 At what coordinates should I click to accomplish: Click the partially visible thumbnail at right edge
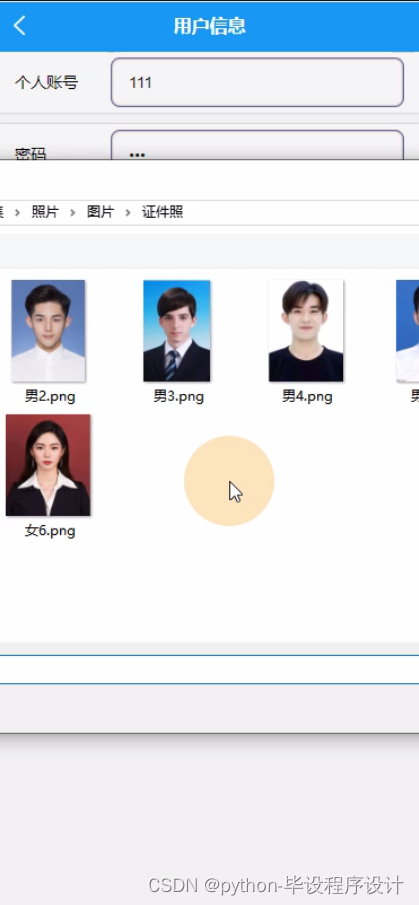(407, 331)
